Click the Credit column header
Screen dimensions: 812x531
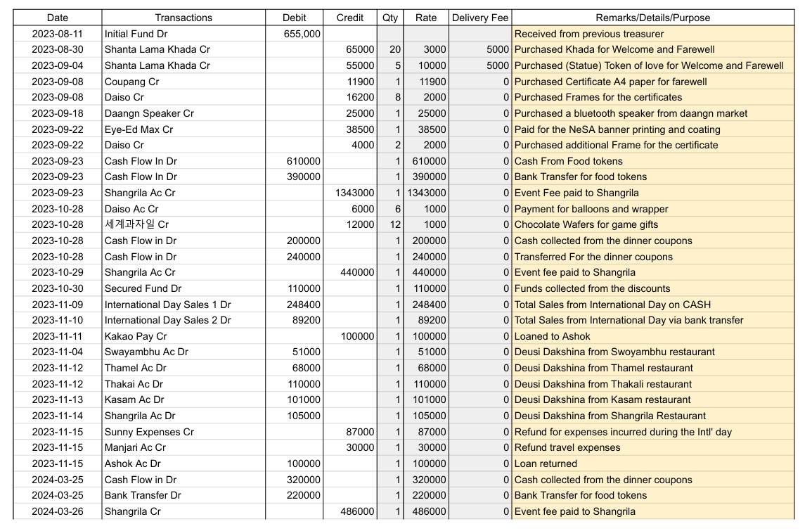coord(348,18)
